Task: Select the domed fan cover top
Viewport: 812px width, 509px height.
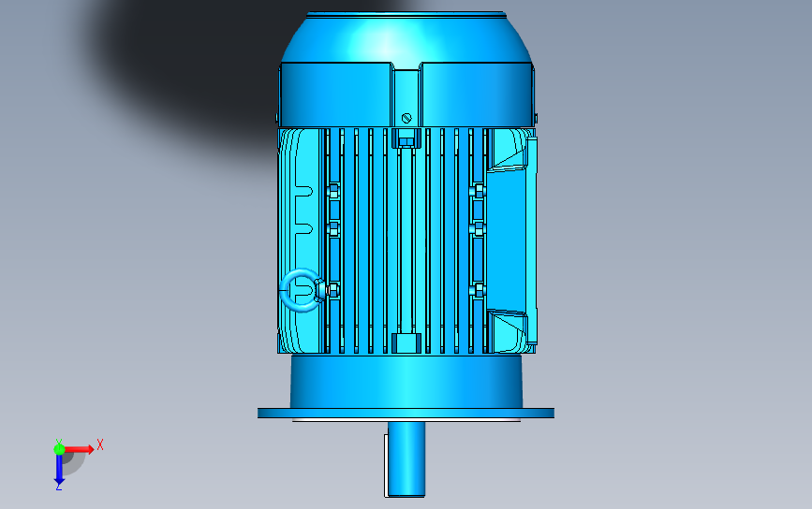Action: coord(406,37)
